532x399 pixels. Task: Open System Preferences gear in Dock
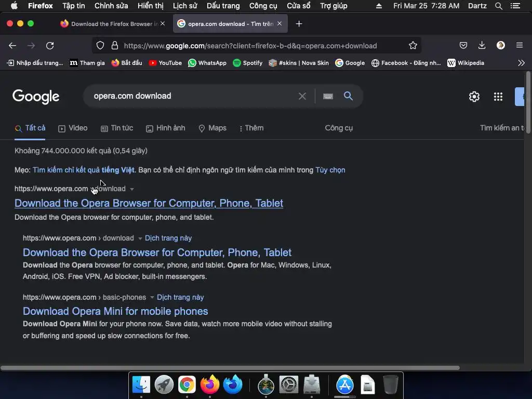pyautogui.click(x=289, y=384)
